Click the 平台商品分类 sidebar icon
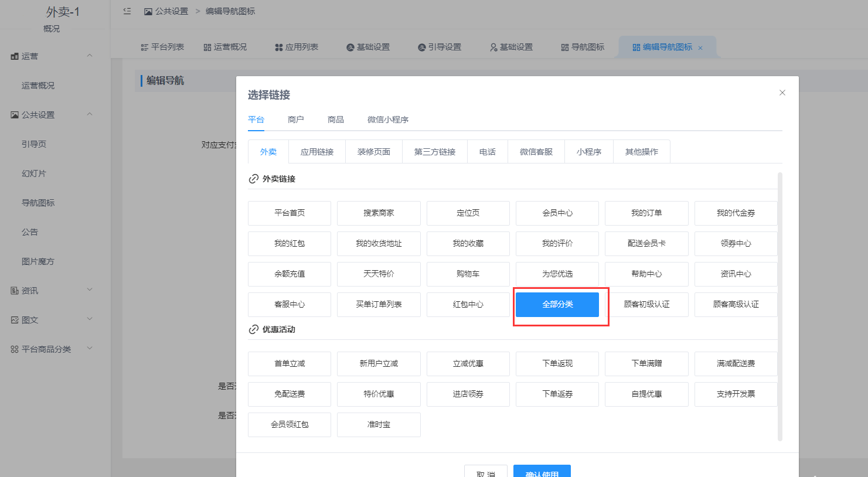Screen dimensions: 868x477 click(15, 349)
